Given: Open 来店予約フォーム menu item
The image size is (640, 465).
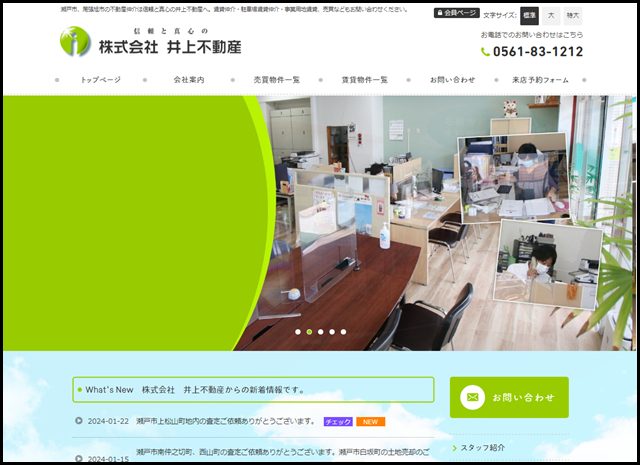Looking at the screenshot, I should [540, 80].
